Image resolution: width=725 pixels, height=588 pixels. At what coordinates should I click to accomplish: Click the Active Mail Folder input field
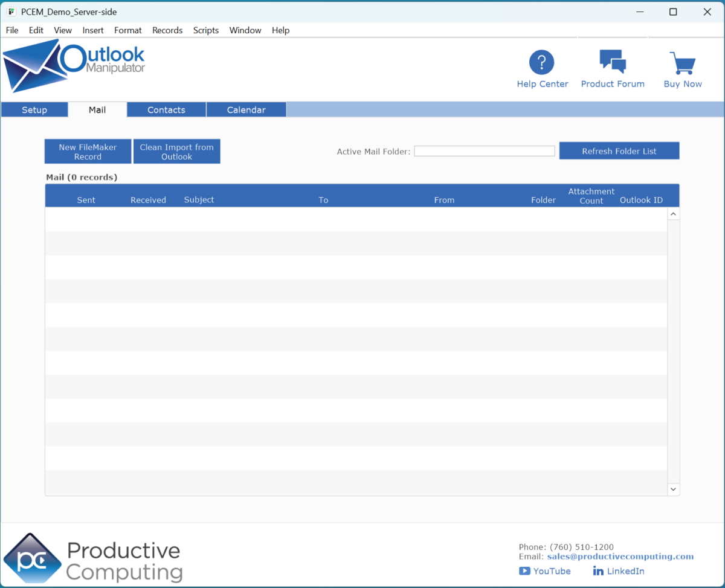pyautogui.click(x=485, y=151)
